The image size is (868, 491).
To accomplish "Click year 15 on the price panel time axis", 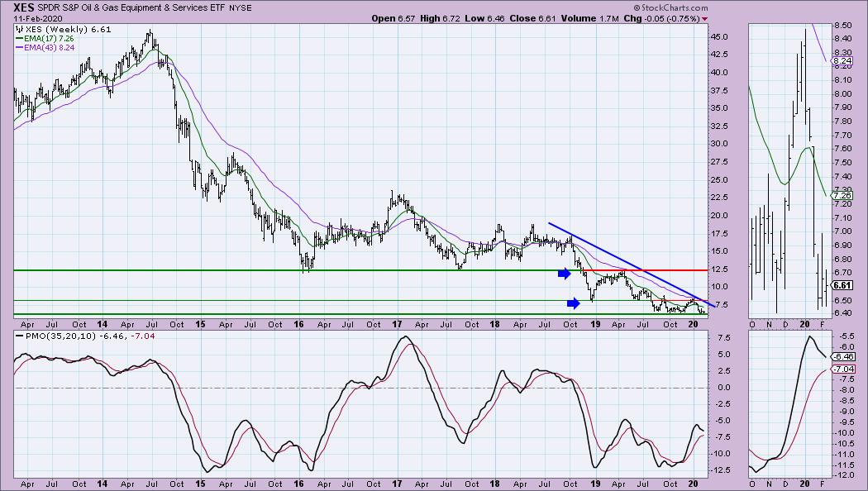I will coord(200,324).
